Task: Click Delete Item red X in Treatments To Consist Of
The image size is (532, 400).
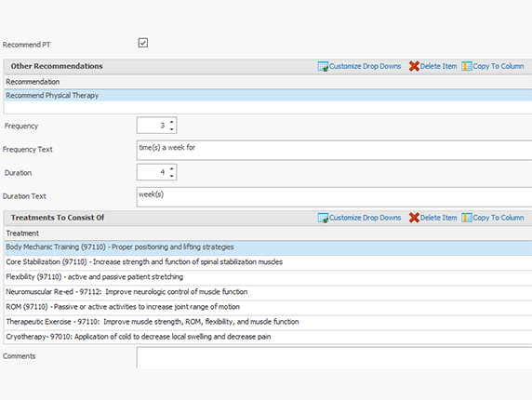Action: [414, 218]
